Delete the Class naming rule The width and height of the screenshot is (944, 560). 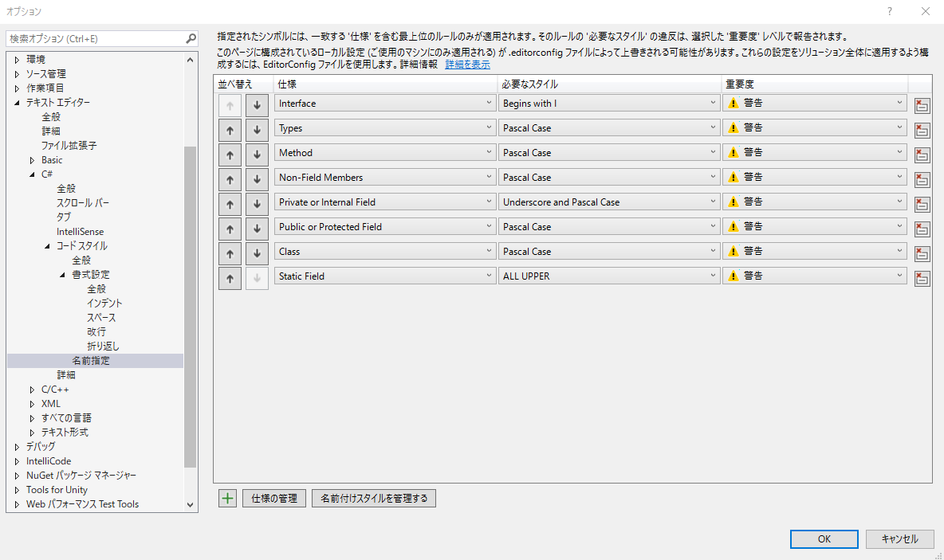922,254
